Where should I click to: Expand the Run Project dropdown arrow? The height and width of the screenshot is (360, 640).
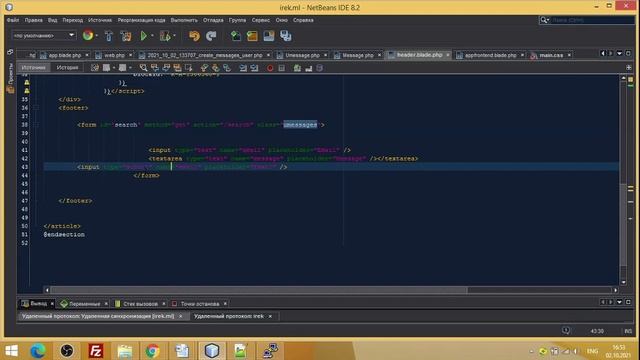pos(152,36)
